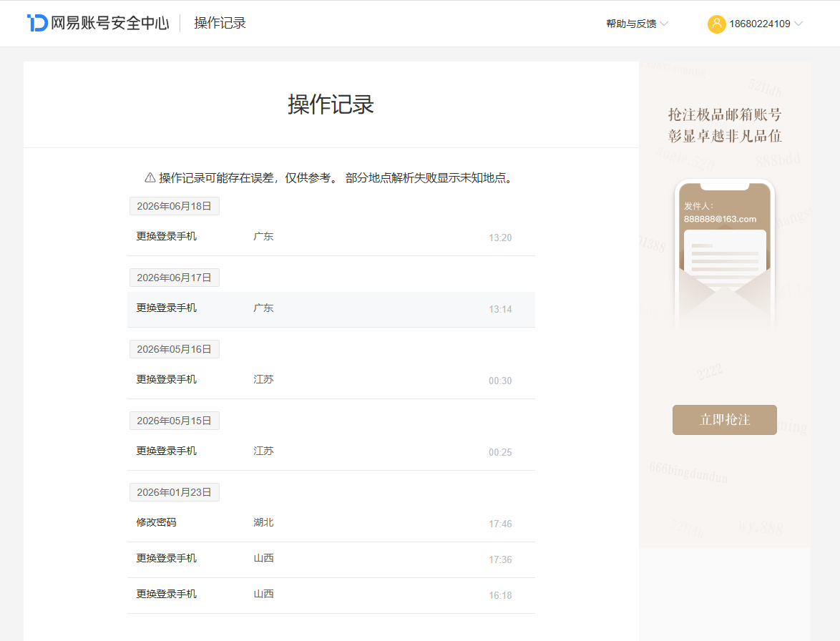Click the 16:18 timestamp
The image size is (840, 641).
tap(500, 595)
